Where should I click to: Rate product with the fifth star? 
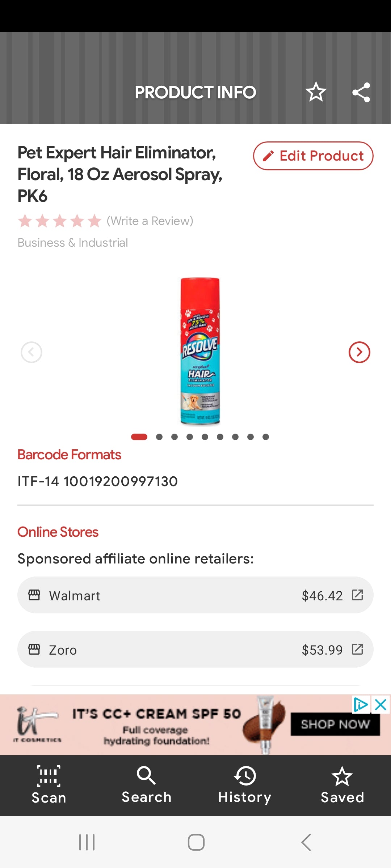tap(94, 221)
